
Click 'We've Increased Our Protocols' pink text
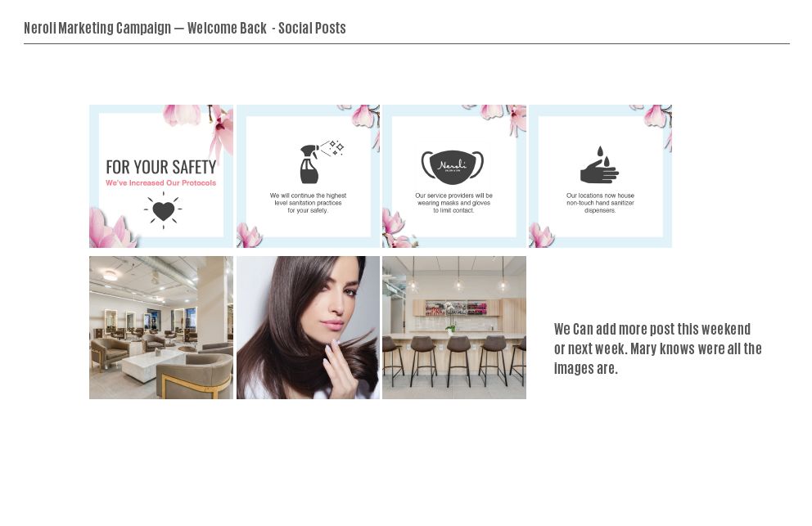click(161, 182)
